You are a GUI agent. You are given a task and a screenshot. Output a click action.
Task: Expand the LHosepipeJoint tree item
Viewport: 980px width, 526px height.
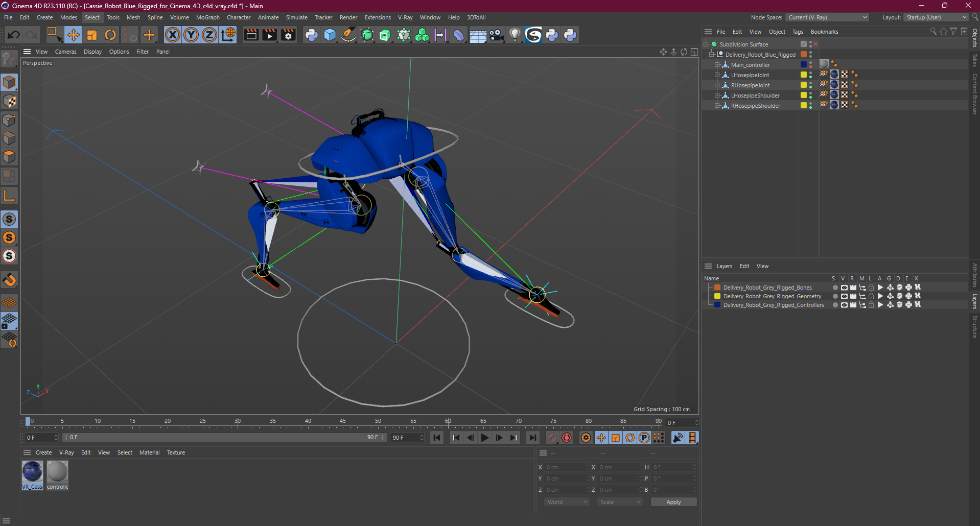click(717, 75)
